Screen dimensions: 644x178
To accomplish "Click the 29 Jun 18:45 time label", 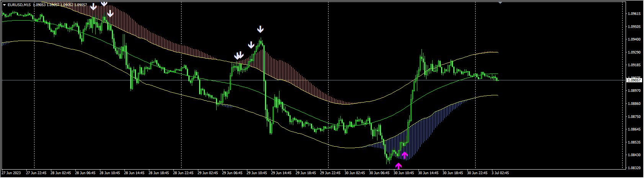I will [x=306, y=173].
